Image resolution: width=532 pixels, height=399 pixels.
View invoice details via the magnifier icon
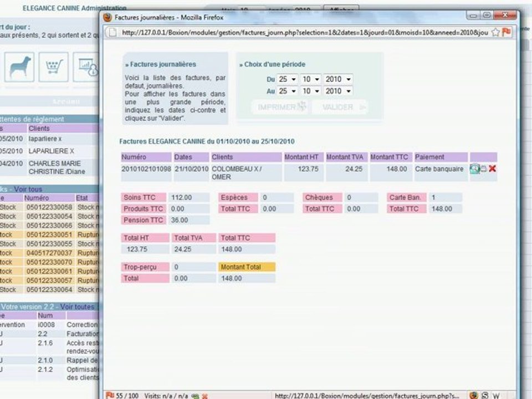[x=474, y=168]
